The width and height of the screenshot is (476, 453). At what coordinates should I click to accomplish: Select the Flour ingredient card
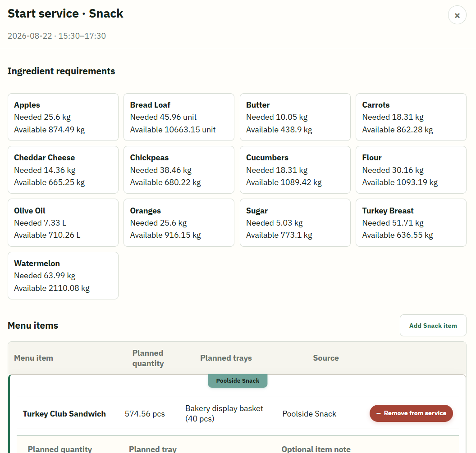411,170
